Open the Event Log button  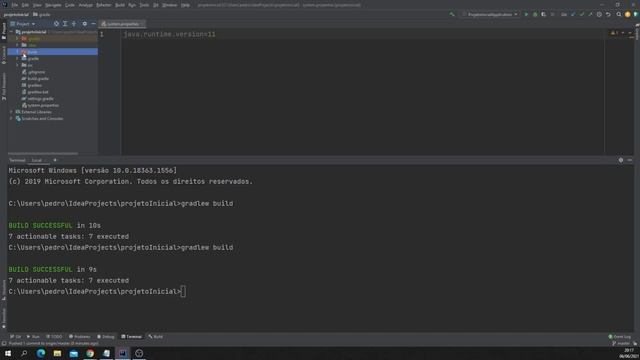[620, 337]
